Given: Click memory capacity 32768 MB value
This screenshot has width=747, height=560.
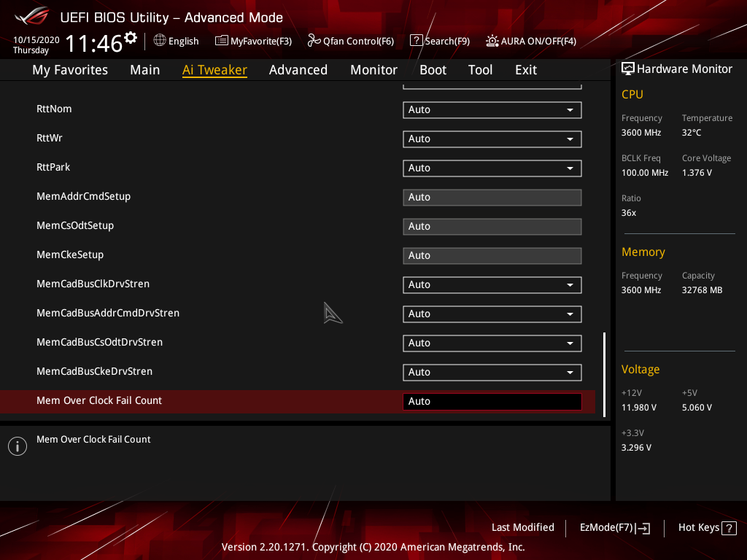Looking at the screenshot, I should [x=702, y=290].
